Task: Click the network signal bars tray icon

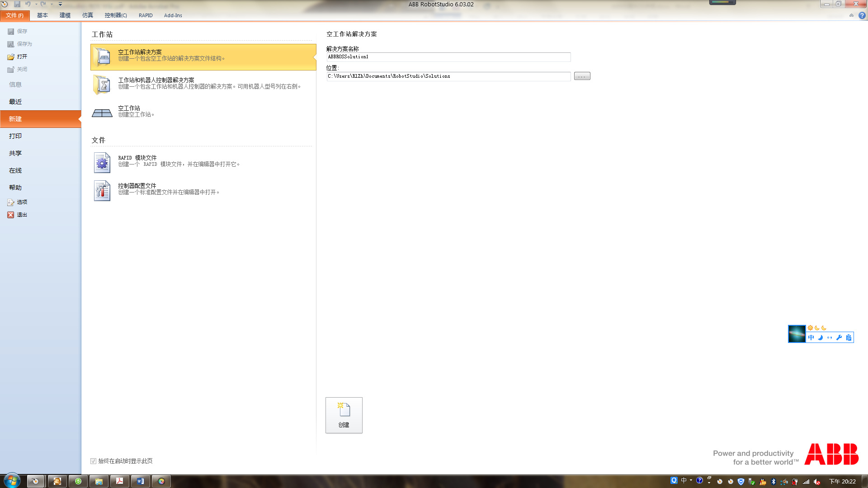Action: click(x=806, y=482)
